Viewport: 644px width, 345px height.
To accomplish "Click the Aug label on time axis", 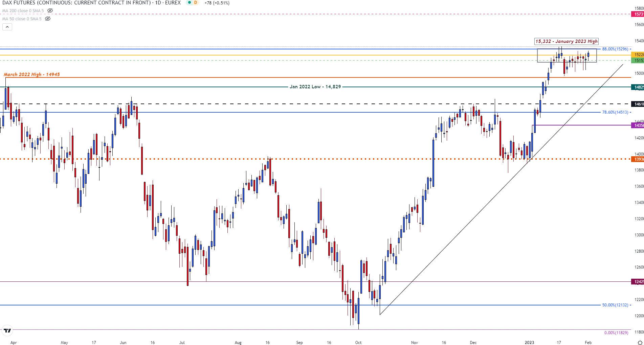I will [238, 343].
